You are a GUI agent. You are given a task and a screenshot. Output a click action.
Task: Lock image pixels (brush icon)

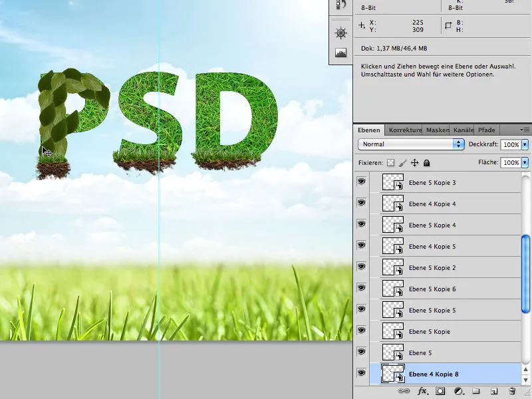403,163
